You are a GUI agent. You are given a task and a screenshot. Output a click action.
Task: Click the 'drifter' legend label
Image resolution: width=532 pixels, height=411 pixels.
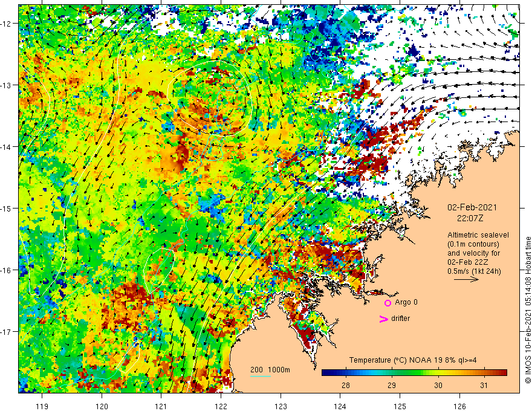400,319
